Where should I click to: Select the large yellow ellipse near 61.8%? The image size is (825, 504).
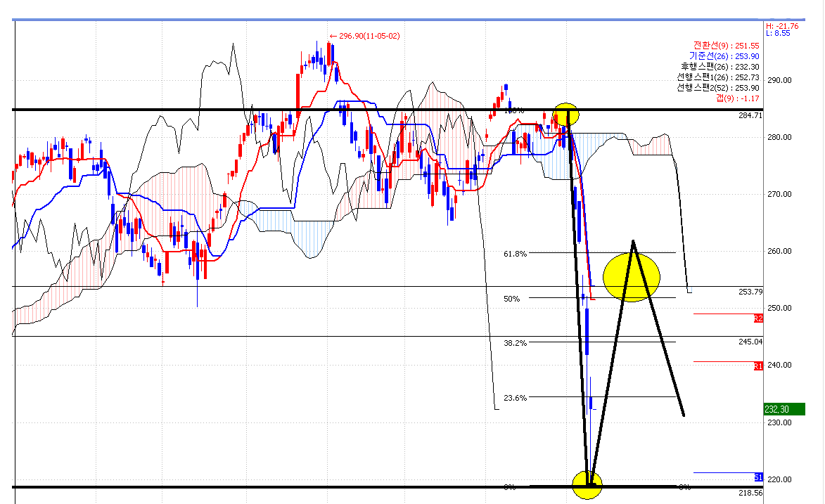pos(631,277)
